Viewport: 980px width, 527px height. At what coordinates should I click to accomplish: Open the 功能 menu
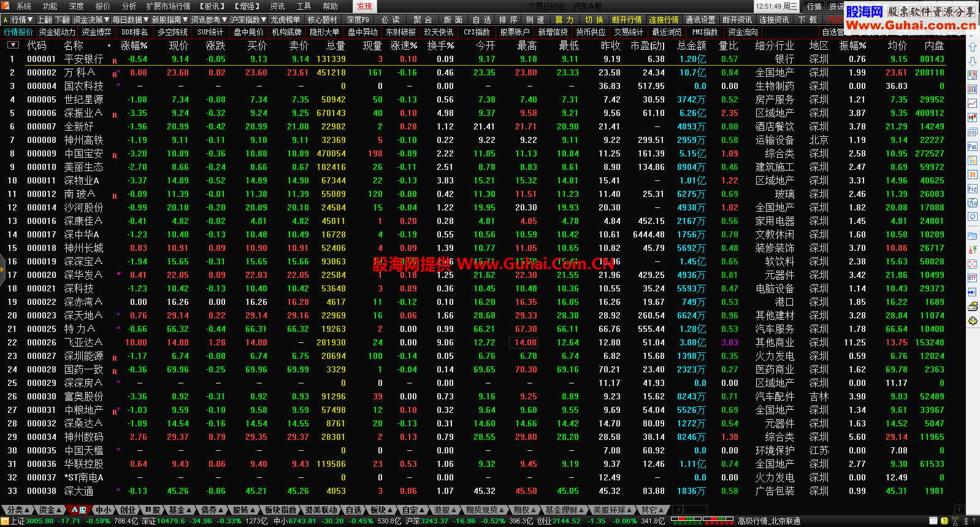tap(50, 6)
